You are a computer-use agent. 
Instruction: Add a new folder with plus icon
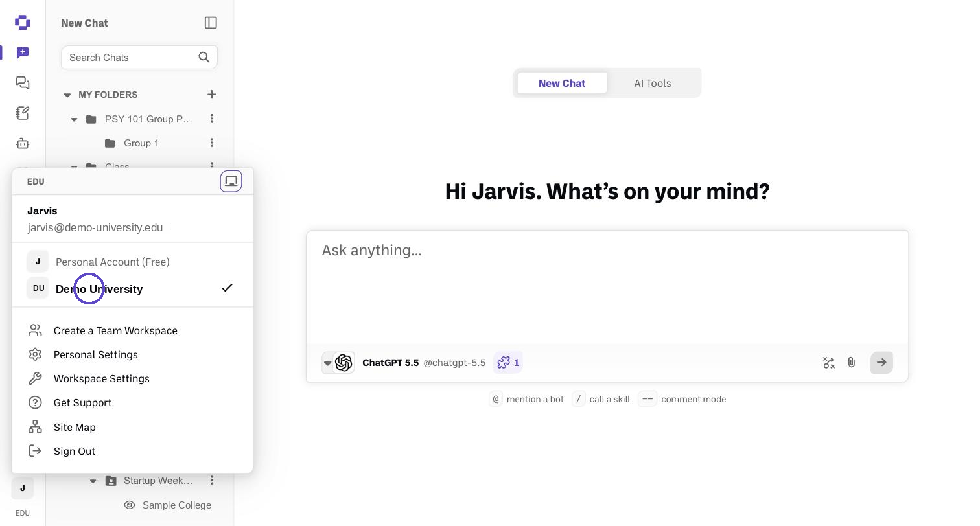(212, 95)
